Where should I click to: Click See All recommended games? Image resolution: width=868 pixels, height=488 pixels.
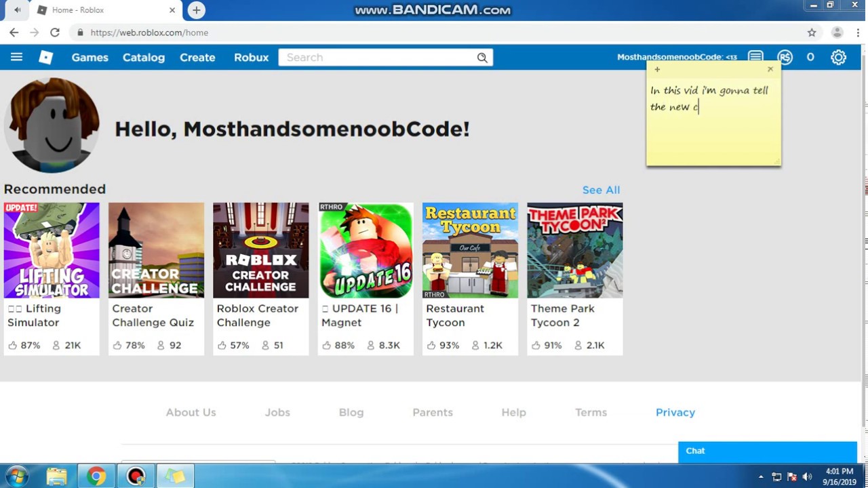[601, 190]
